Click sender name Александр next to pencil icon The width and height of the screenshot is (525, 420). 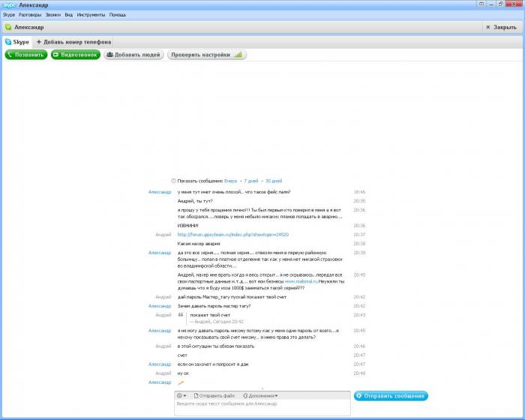click(160, 382)
